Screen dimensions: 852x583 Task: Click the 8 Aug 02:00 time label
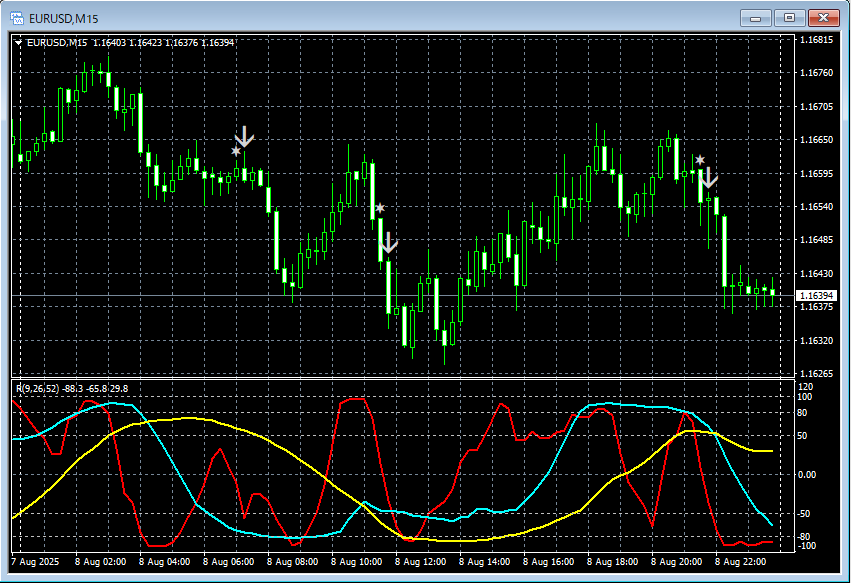tap(101, 561)
